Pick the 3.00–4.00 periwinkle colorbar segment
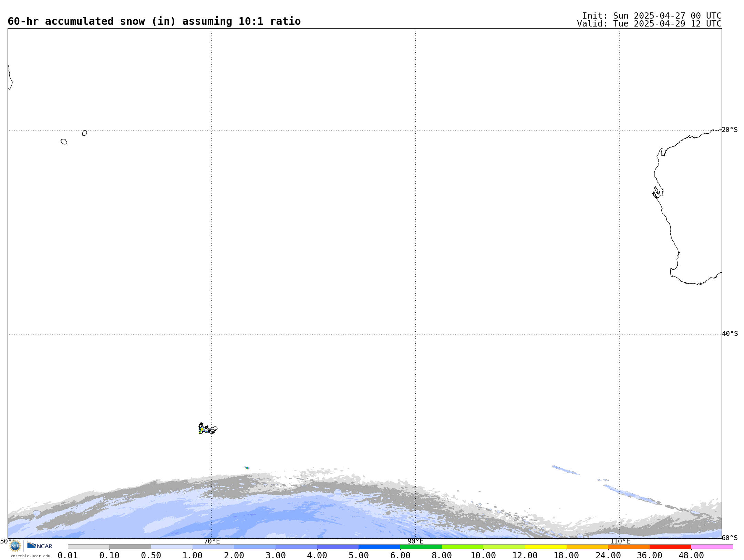744x560 pixels. point(296,547)
